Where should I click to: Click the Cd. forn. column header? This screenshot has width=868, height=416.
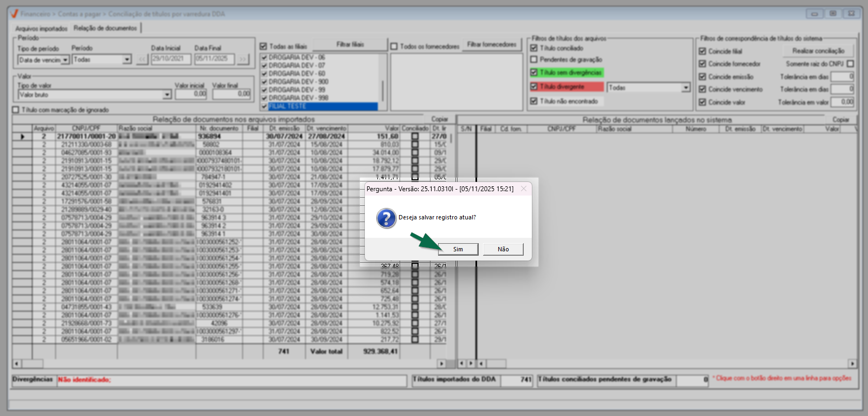511,129
